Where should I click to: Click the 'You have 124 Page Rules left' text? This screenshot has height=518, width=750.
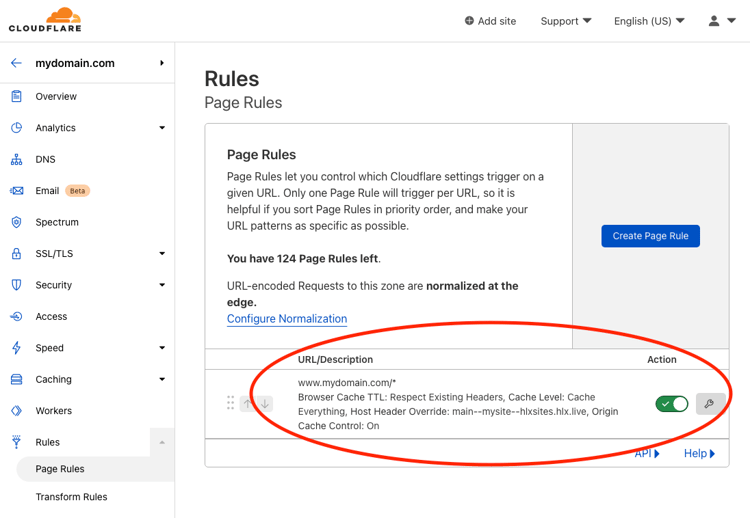[x=304, y=259]
